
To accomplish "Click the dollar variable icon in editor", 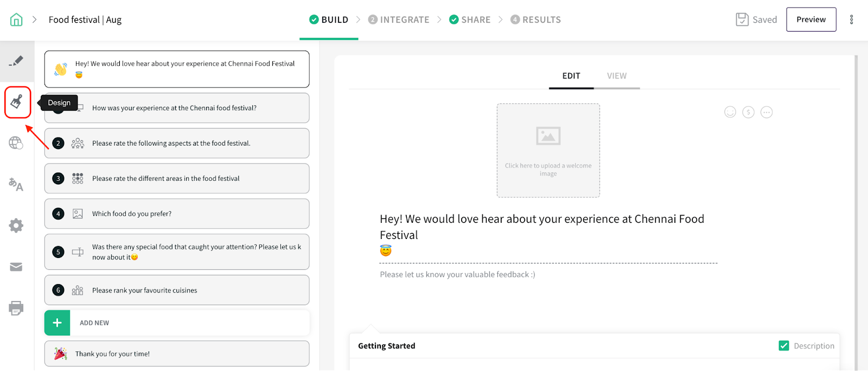I will coord(749,112).
